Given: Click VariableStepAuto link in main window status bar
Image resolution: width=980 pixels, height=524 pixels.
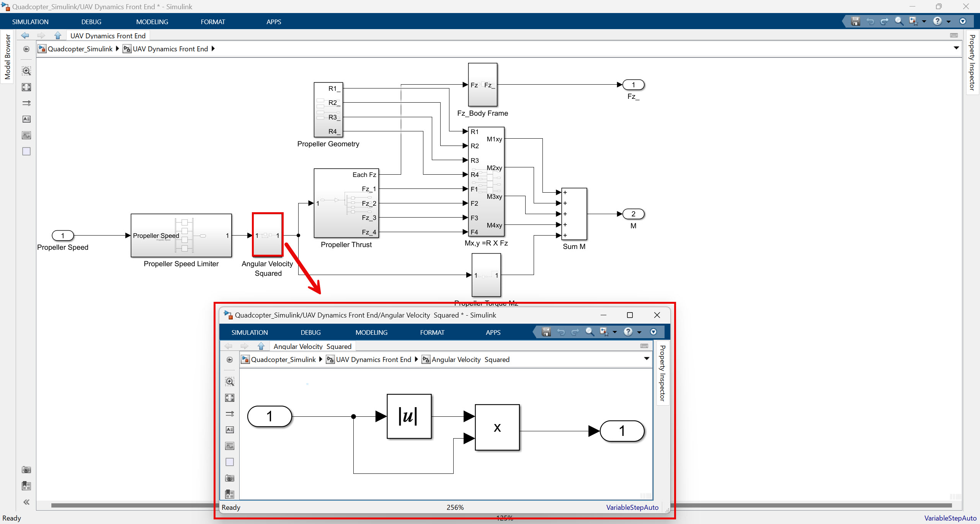Looking at the screenshot, I should pos(951,518).
